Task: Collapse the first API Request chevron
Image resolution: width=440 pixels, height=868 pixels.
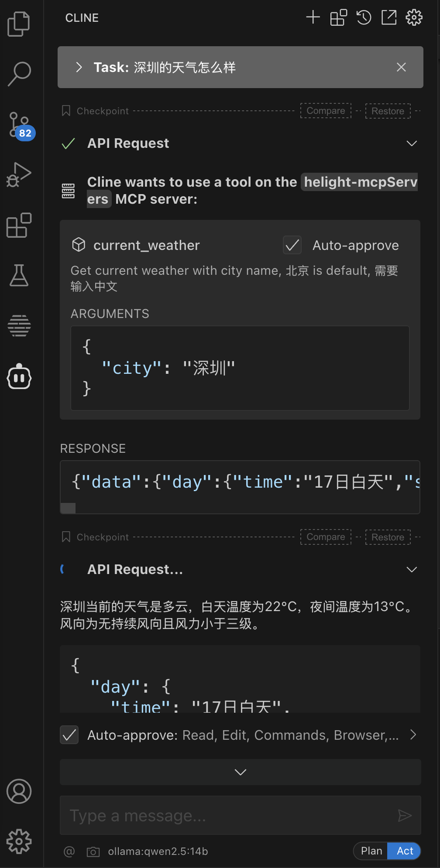Action: pos(412,144)
